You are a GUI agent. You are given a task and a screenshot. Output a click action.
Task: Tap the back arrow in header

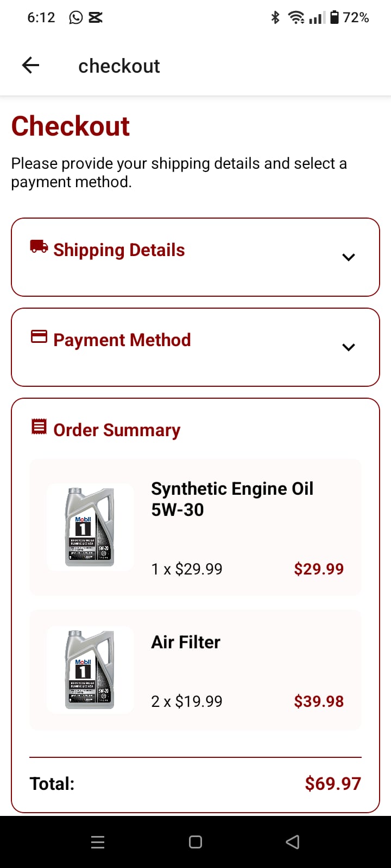31,66
